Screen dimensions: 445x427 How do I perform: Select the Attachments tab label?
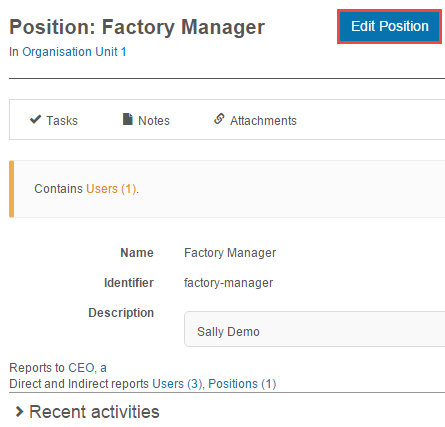pyautogui.click(x=263, y=121)
